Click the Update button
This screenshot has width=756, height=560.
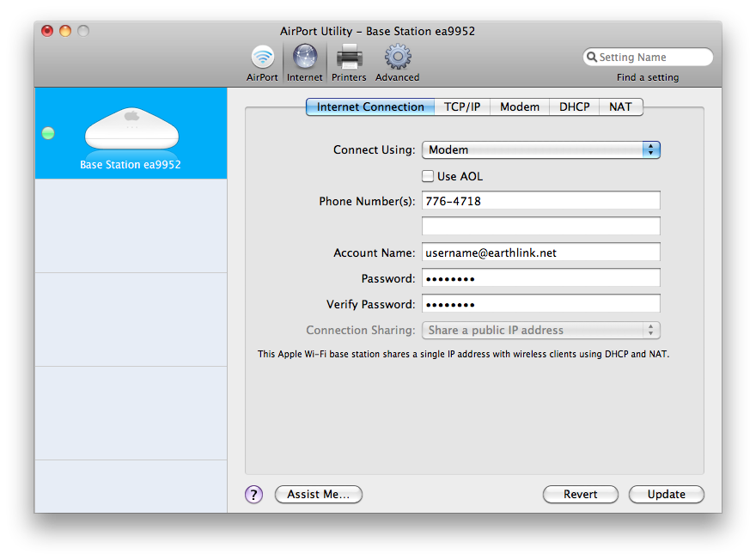[x=666, y=495]
